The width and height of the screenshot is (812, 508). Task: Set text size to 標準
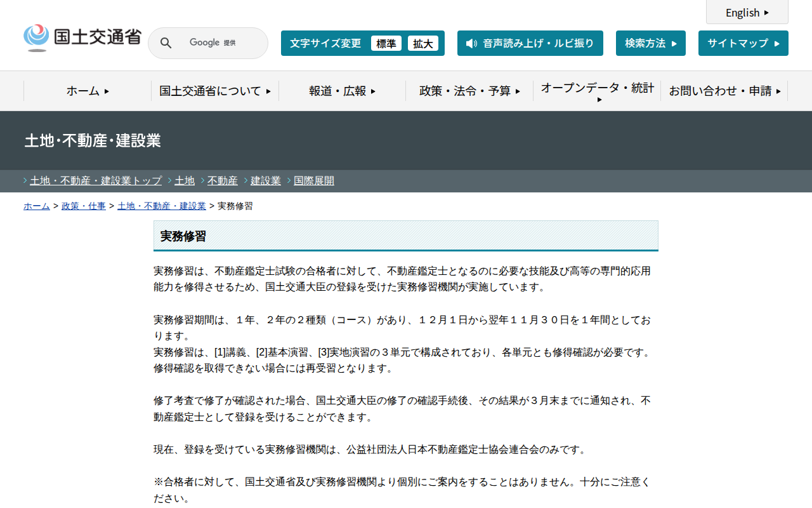click(x=386, y=43)
